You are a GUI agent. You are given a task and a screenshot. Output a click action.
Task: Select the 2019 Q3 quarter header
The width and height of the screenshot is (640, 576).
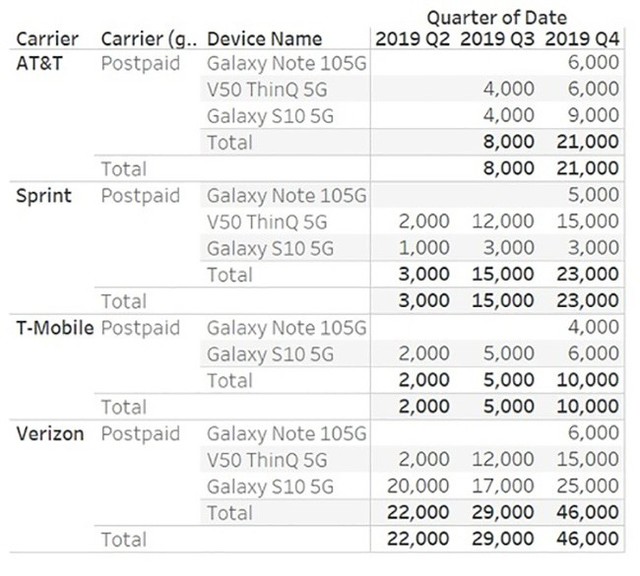[x=497, y=39]
